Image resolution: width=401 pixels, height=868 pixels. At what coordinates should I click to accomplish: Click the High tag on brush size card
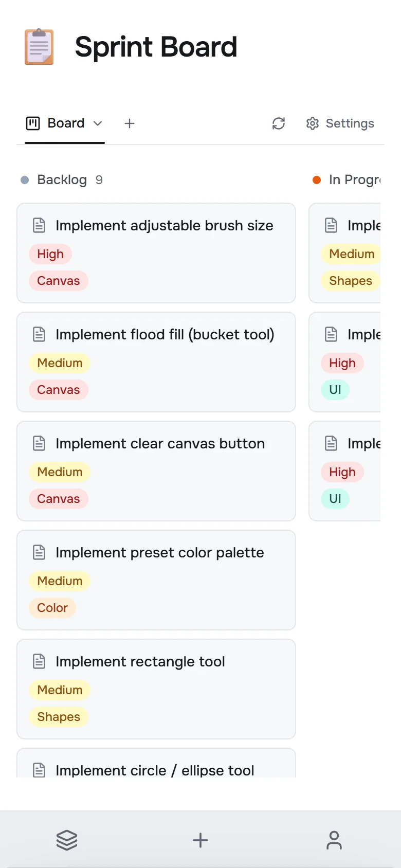[x=50, y=254]
